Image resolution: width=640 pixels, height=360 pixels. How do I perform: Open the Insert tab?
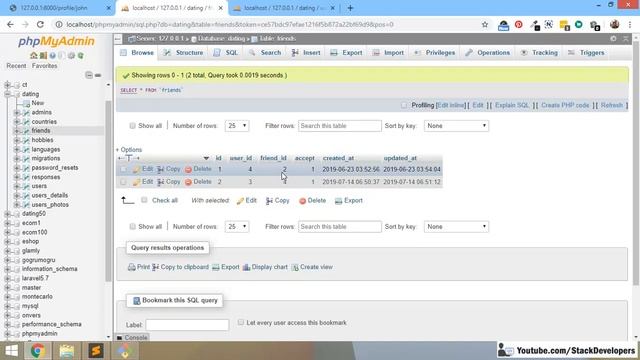(x=306, y=53)
